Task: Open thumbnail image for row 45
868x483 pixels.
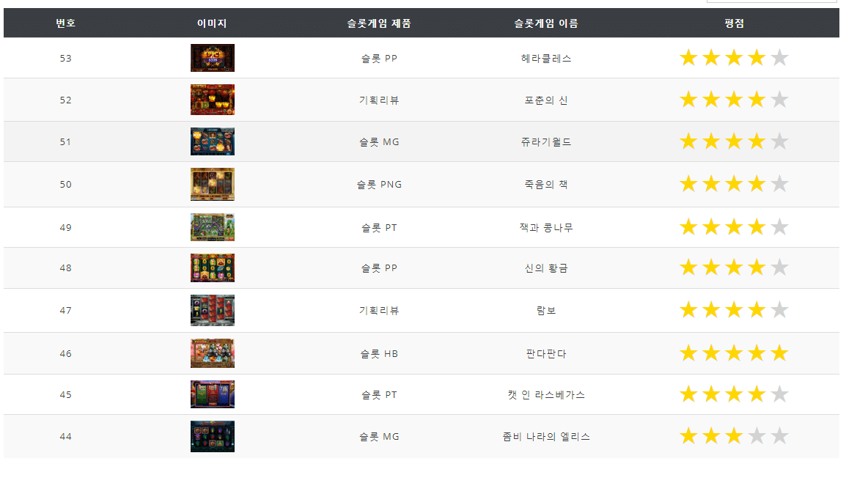Action: [213, 394]
